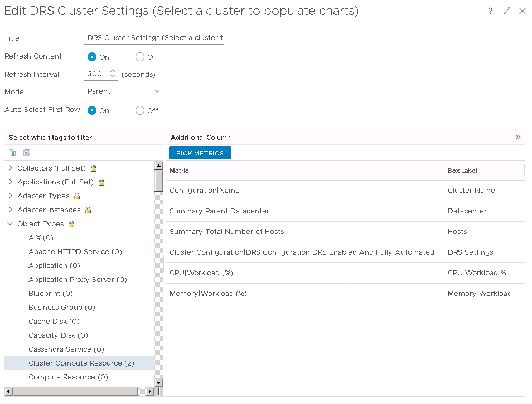Viewport: 532px width, 404px height.
Task: Click the deselect all tags icon
Action: (x=26, y=153)
